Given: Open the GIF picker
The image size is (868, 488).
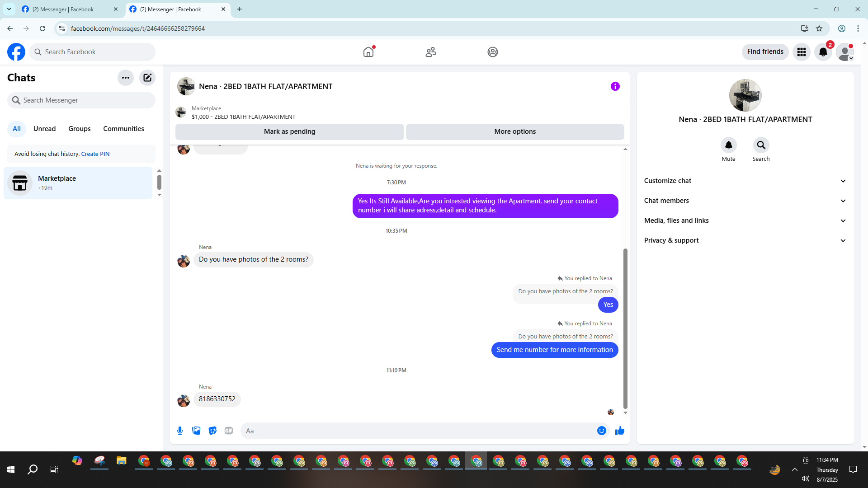Looking at the screenshot, I should click(x=229, y=431).
